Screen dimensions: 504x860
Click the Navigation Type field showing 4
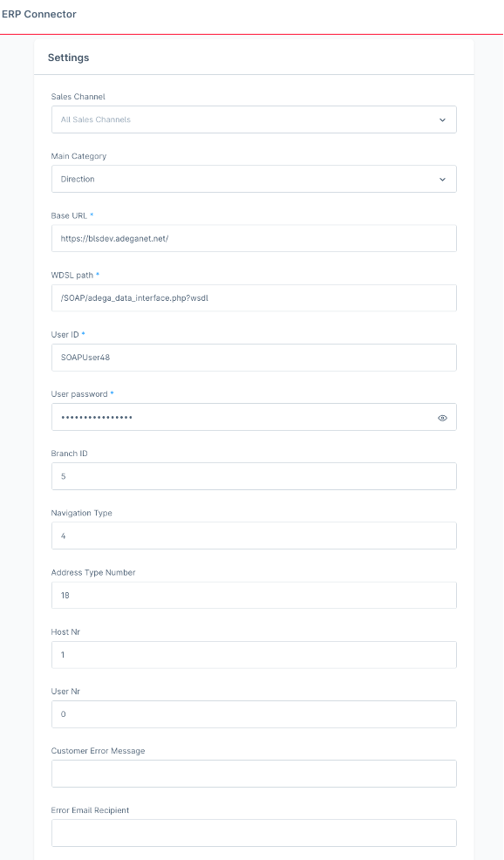point(253,536)
